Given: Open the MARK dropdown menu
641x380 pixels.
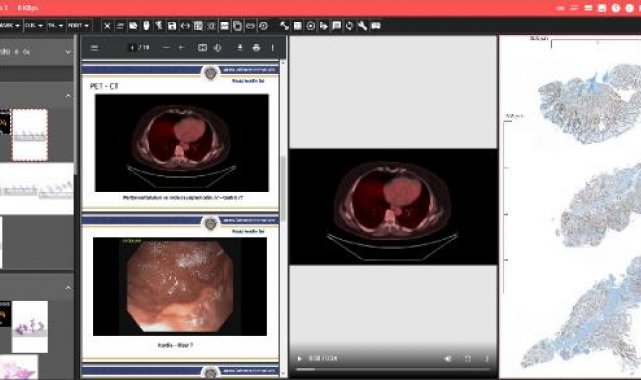Looking at the screenshot, I should [x=10, y=25].
